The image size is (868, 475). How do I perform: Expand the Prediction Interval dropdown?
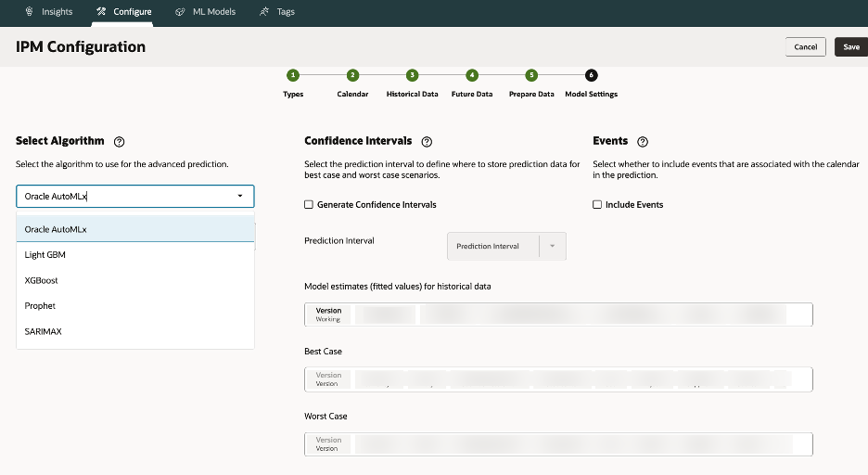coord(552,247)
